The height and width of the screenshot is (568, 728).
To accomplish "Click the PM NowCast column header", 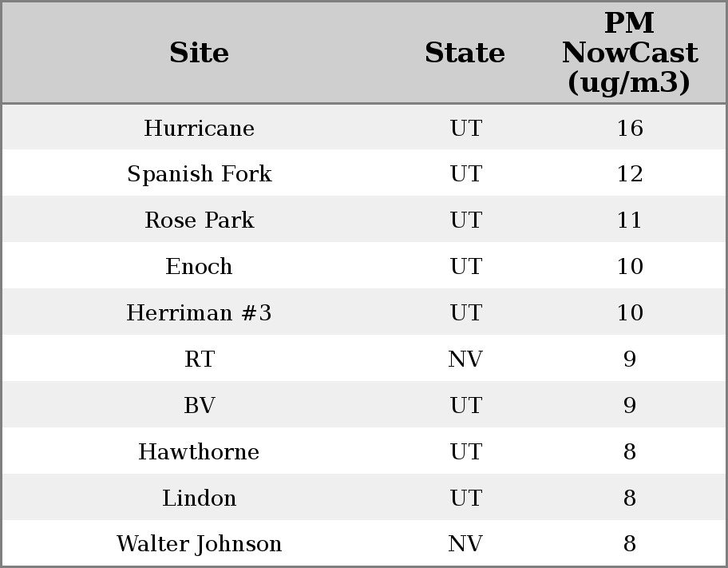I will (629, 53).
